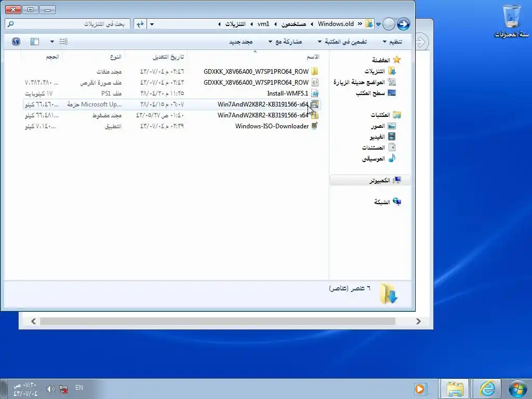The height and width of the screenshot is (399, 532).
Task: Open التنزيلات in the navigation pane
Action: (x=375, y=71)
